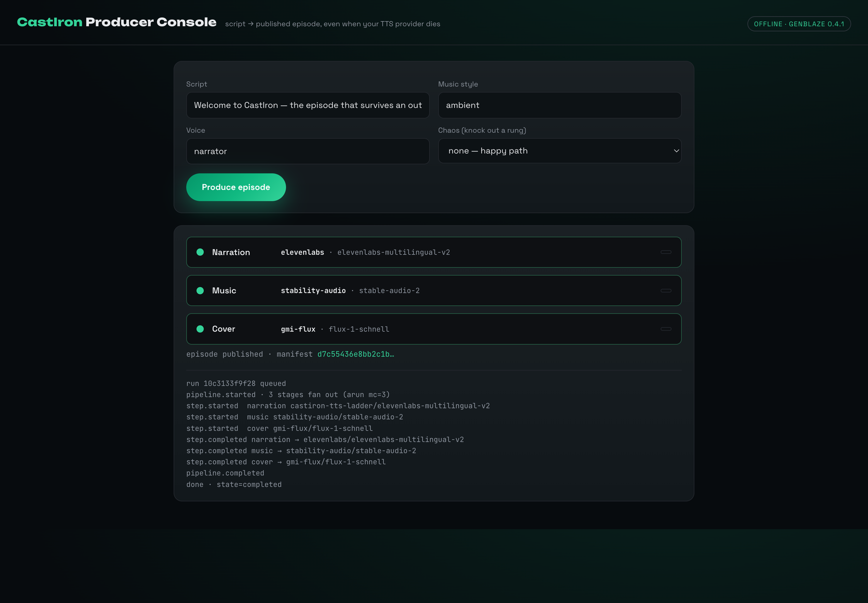Click the 'done · state=completed' log line

(234, 484)
